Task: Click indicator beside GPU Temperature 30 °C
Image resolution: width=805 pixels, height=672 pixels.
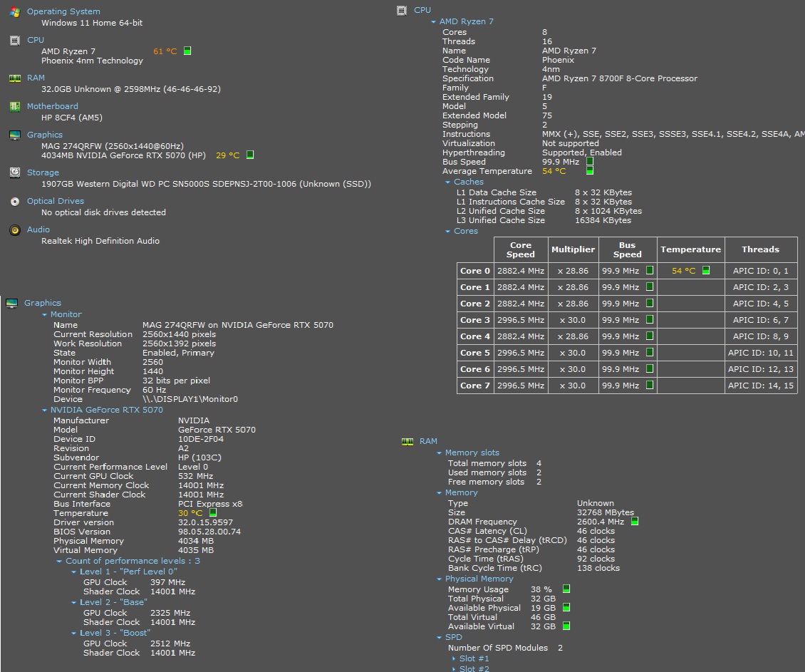Action: click(213, 512)
